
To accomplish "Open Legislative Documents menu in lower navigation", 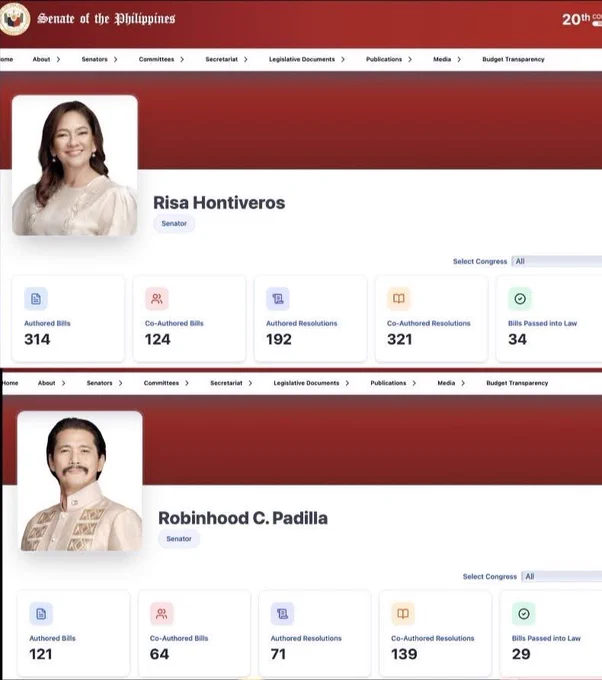I will coord(306,383).
